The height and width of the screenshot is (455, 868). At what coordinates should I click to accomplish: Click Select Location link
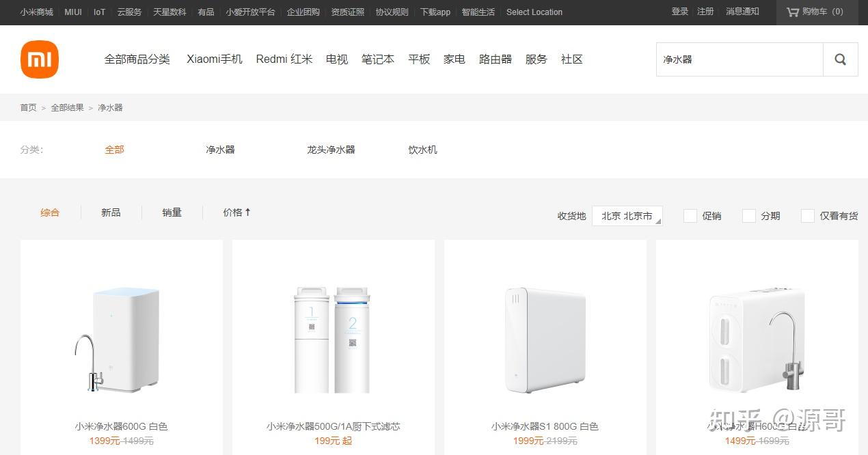[x=534, y=12]
